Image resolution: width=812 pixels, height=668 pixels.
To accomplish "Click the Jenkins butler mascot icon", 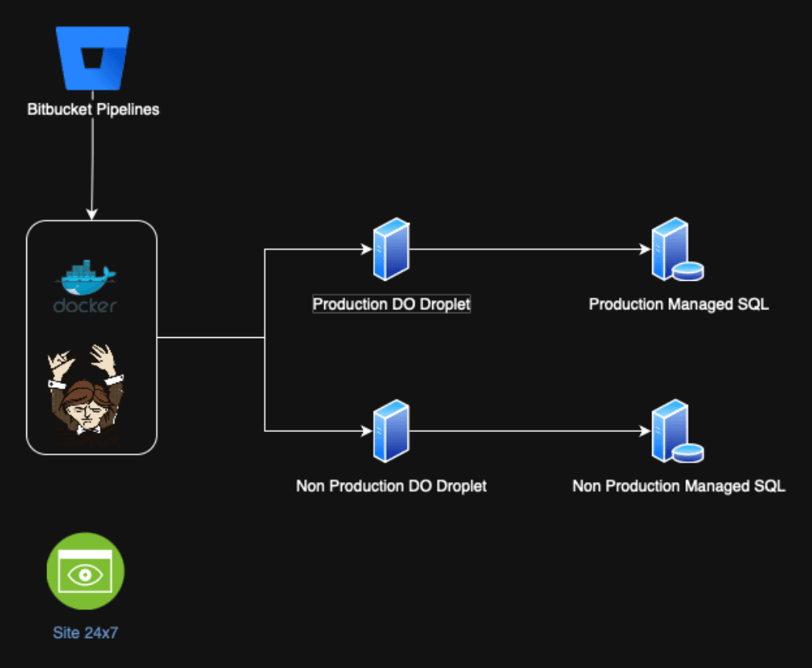I will tap(85, 395).
